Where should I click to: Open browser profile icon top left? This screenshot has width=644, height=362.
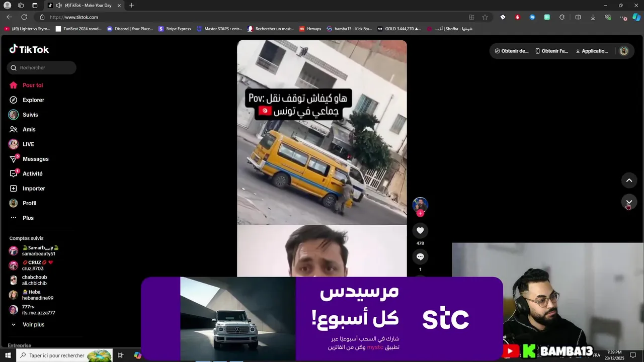tap(7, 6)
